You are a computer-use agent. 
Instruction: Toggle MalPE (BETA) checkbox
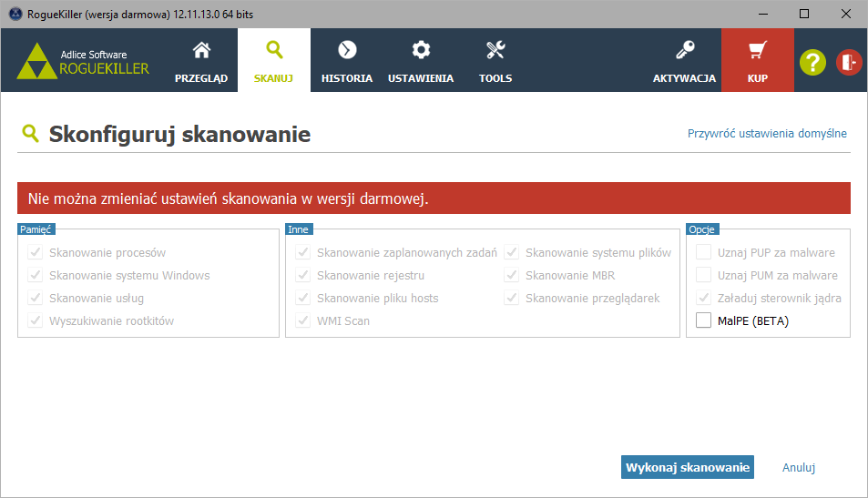(x=703, y=320)
